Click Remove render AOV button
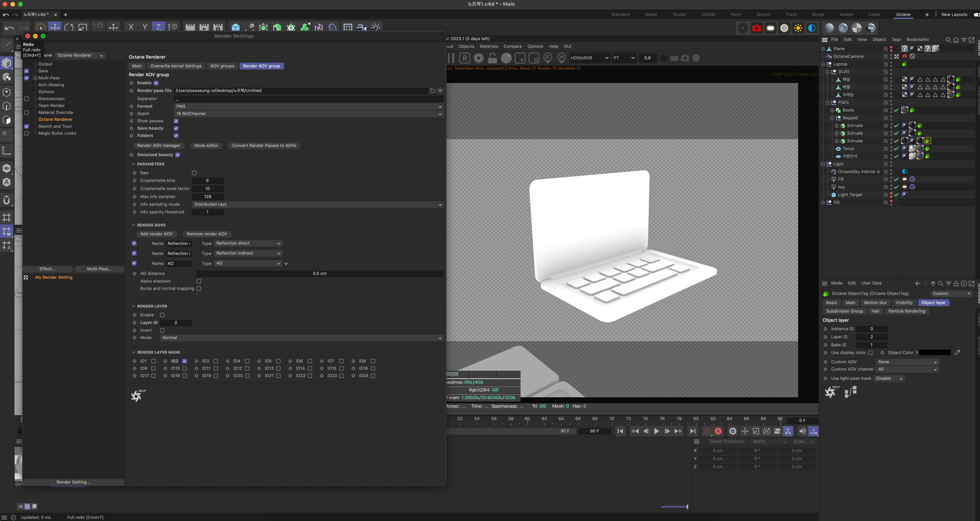Image resolution: width=980 pixels, height=521 pixels. click(x=207, y=234)
